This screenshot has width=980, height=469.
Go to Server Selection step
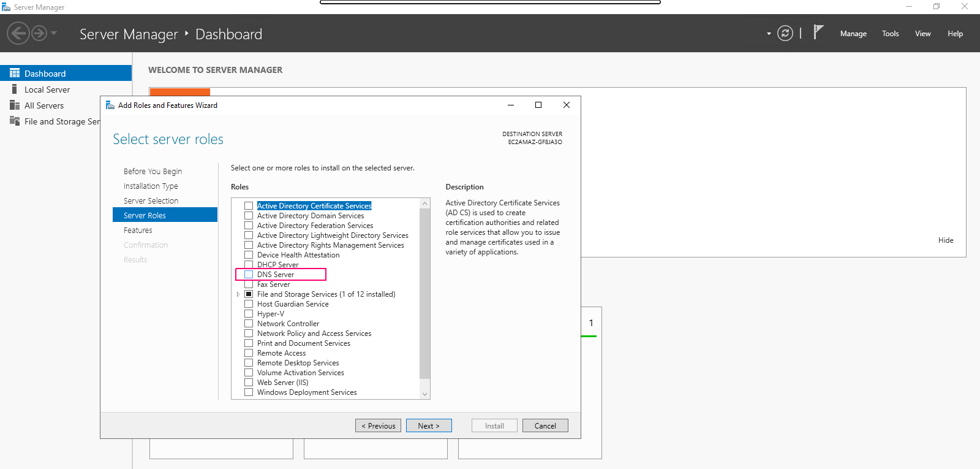click(151, 200)
